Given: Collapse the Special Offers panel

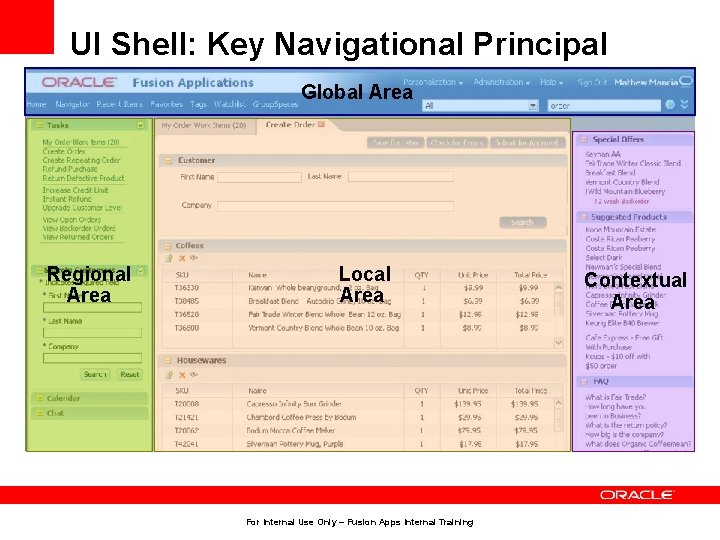Looking at the screenshot, I should click(x=584, y=139).
